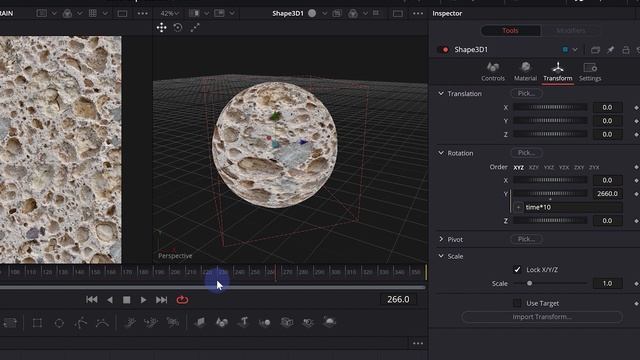Pin the Shape3D1 inspector controls

click(x=610, y=50)
